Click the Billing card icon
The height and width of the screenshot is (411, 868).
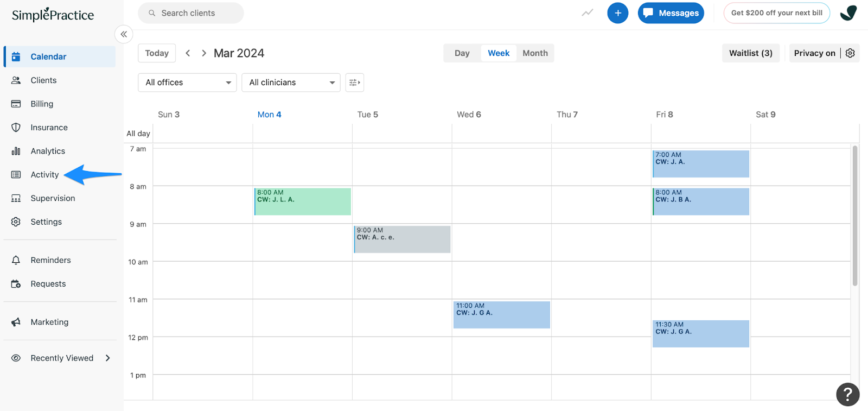coord(16,104)
